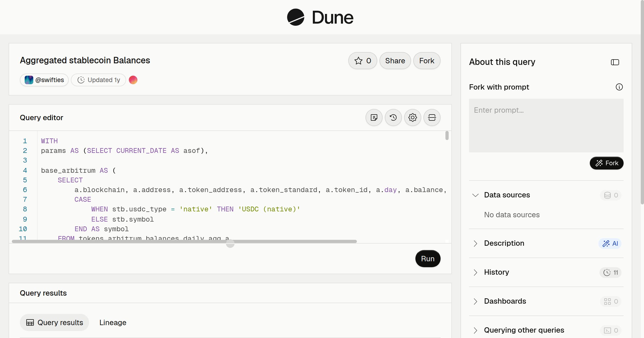The height and width of the screenshot is (338, 644).
Task: Click the Dune logo at top
Action: pyautogui.click(x=320, y=17)
